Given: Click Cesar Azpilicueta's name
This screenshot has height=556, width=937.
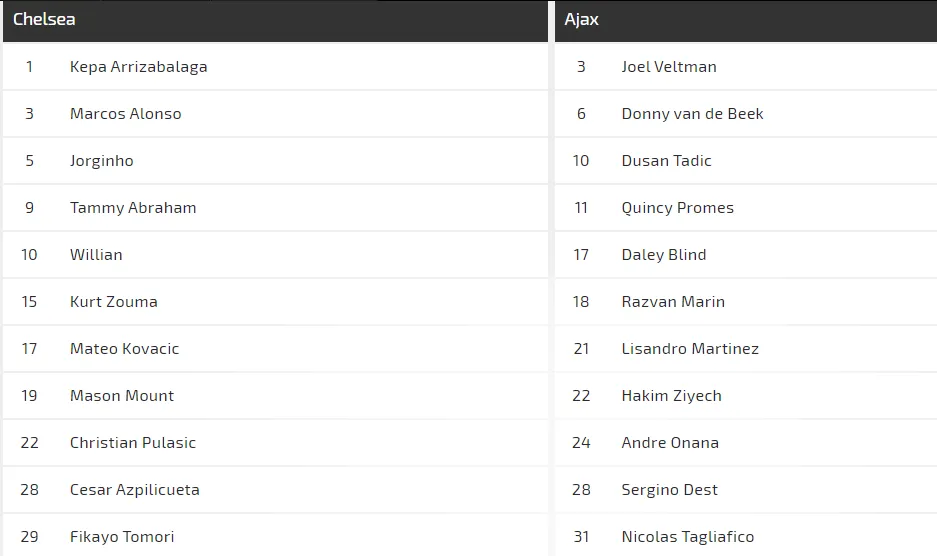Looking at the screenshot, I should [134, 490].
